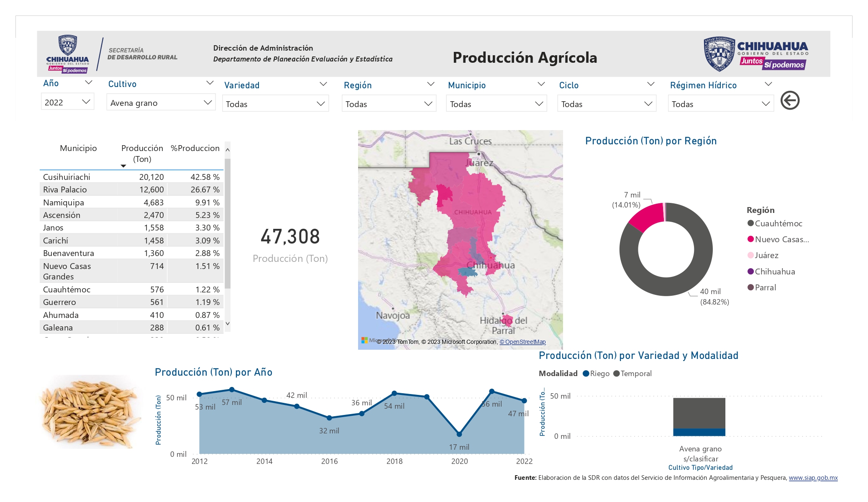
Task: Toggle the Temporal modalidad legend item
Action: click(x=632, y=374)
